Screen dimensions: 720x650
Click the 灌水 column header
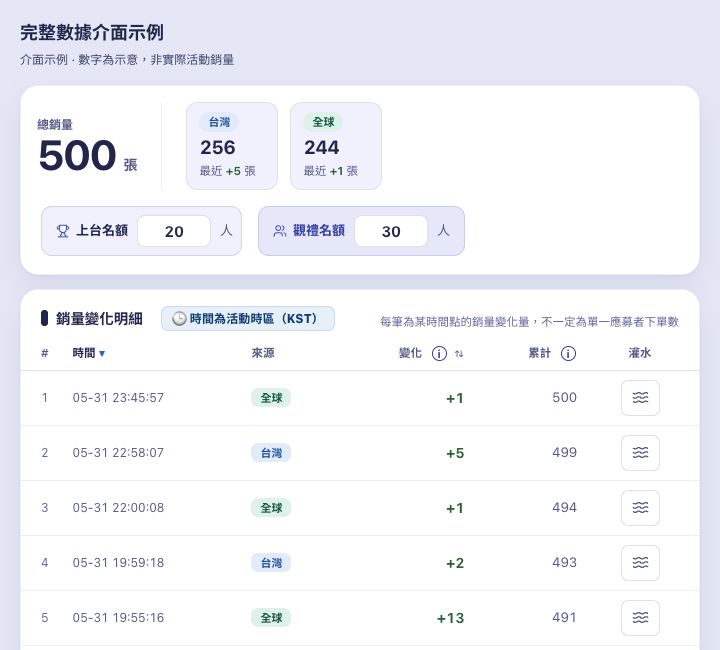click(640, 353)
